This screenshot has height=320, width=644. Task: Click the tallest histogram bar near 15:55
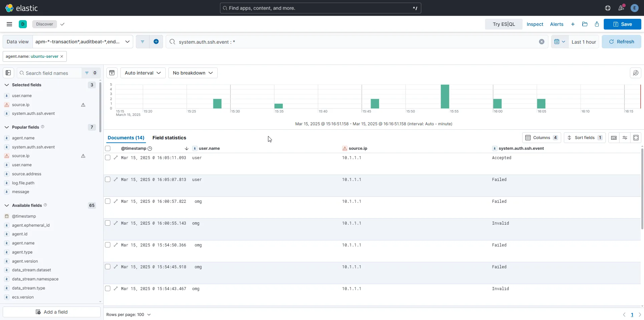445,97
